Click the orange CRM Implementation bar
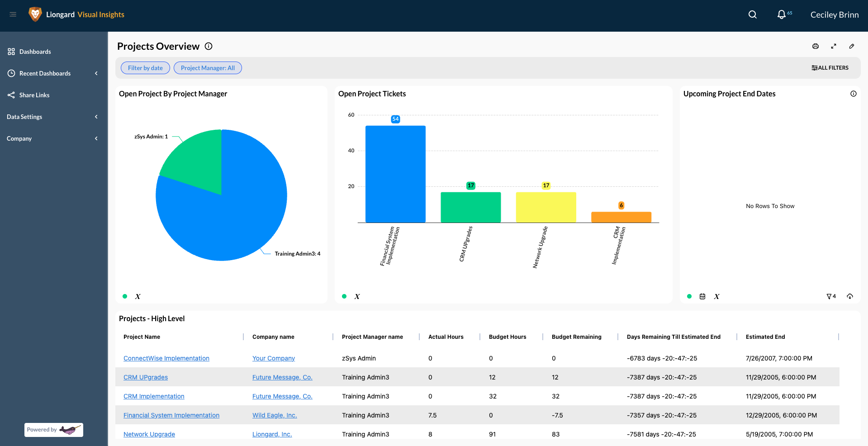This screenshot has width=868, height=446. [621, 217]
